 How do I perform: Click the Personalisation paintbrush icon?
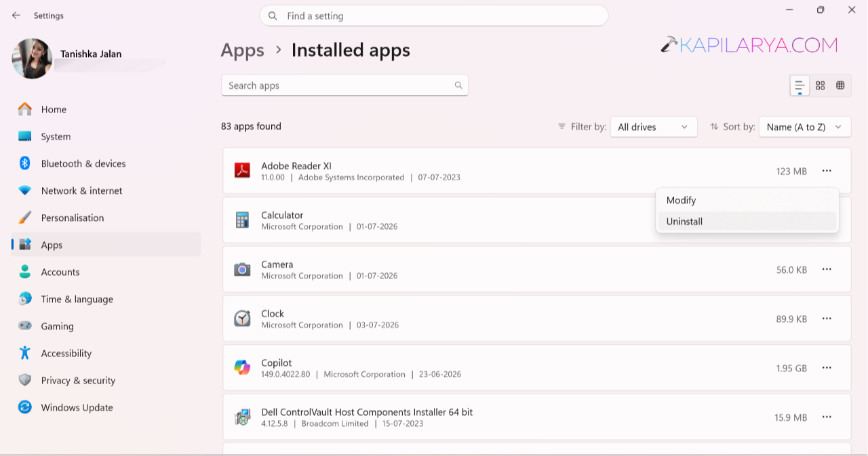[x=25, y=217]
